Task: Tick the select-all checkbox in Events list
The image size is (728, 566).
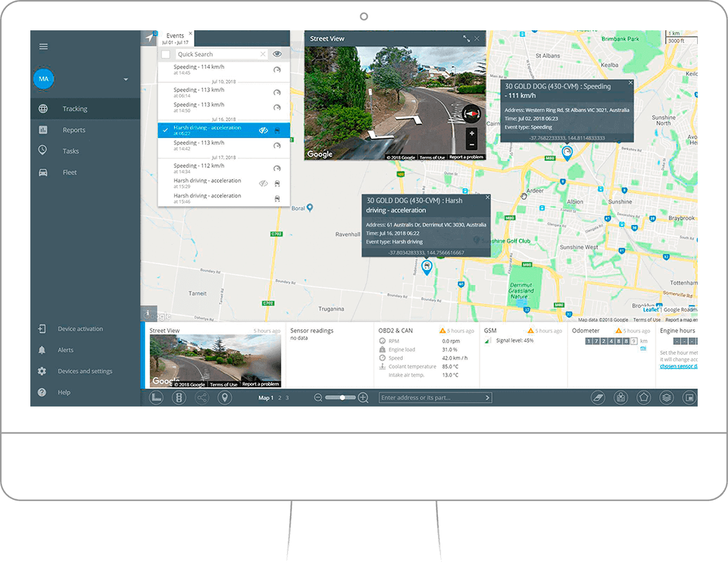Action: tap(166, 55)
